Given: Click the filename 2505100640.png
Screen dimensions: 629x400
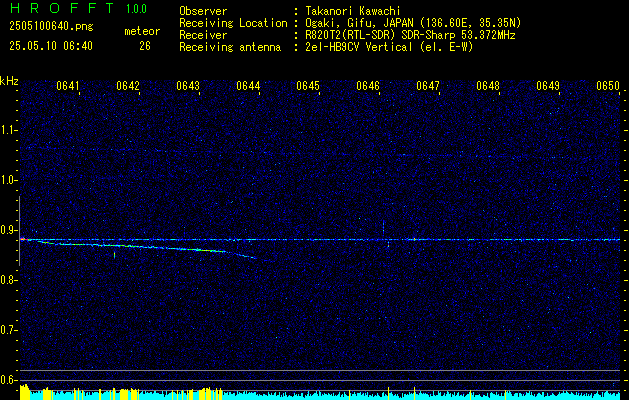Looking at the screenshot, I should [51, 26].
